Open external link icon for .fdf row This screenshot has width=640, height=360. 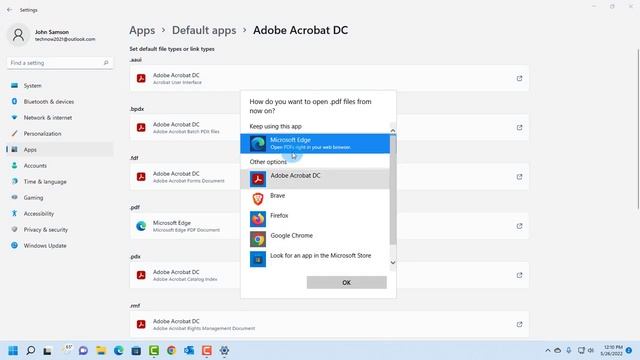tap(519, 177)
